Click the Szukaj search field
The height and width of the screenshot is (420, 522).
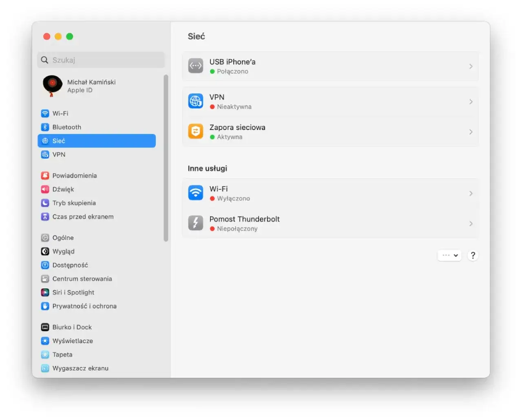[x=100, y=60]
